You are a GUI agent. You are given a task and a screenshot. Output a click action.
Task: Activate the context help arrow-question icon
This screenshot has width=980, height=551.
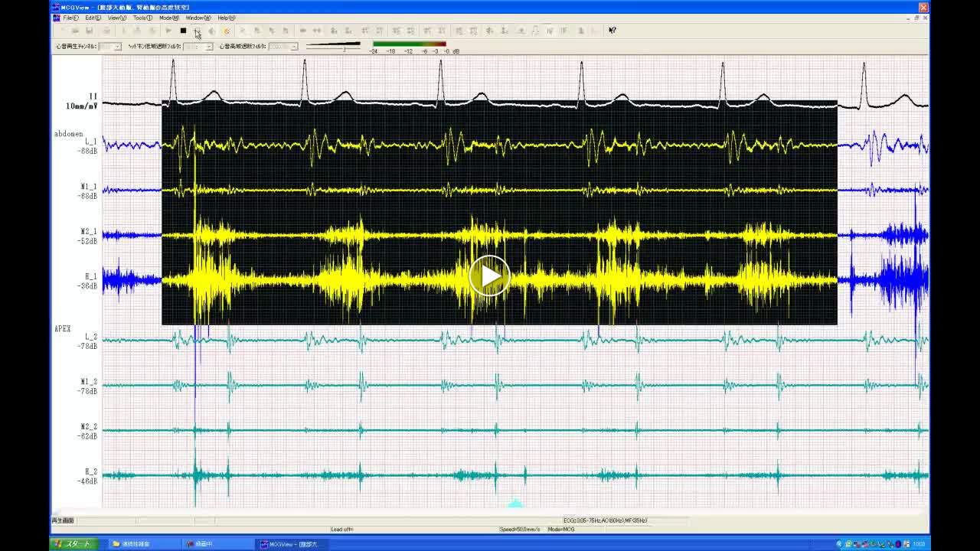612,31
